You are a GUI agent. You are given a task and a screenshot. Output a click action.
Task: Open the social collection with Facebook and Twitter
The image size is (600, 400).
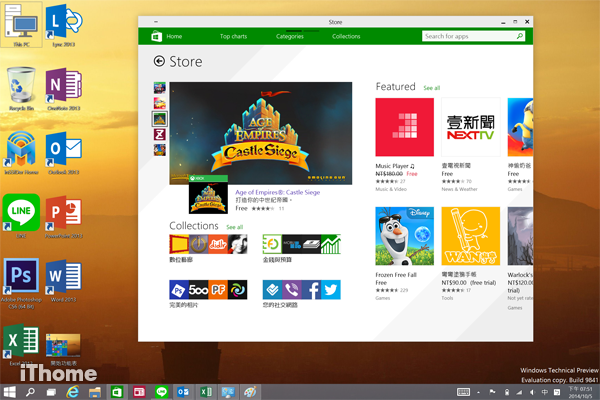tap(302, 290)
